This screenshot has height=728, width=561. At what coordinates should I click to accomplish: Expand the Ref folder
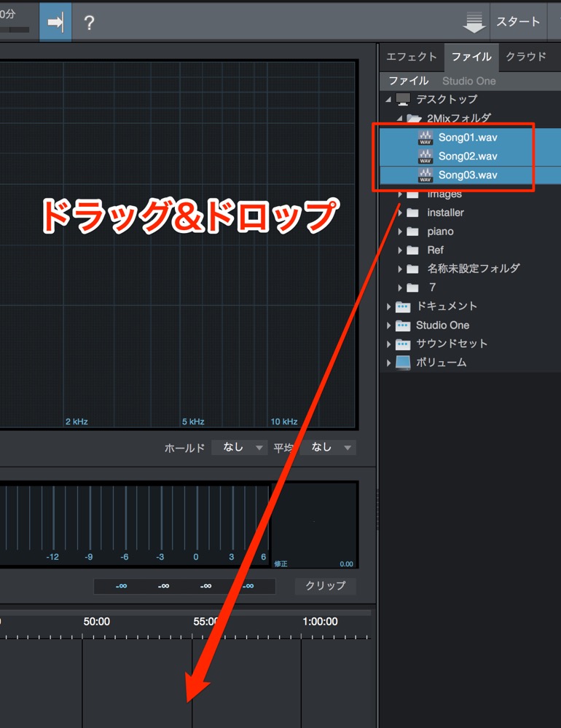[400, 250]
